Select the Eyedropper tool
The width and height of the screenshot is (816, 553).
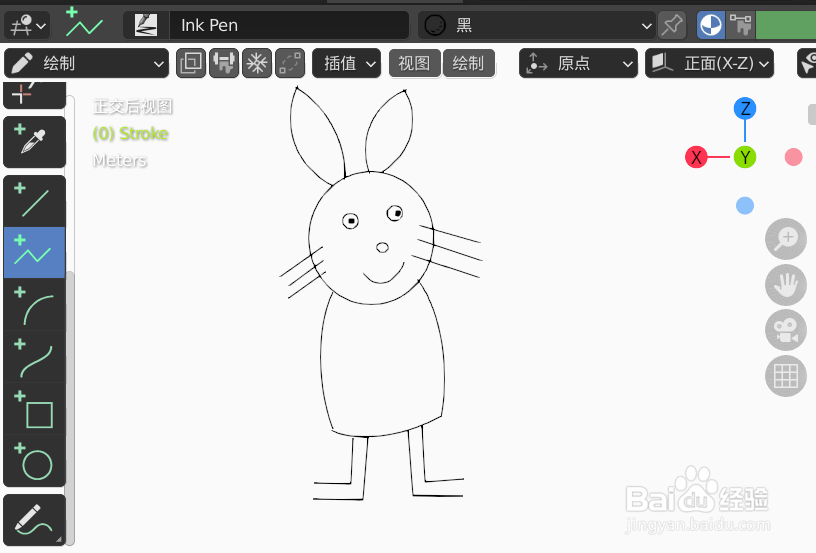click(x=34, y=142)
